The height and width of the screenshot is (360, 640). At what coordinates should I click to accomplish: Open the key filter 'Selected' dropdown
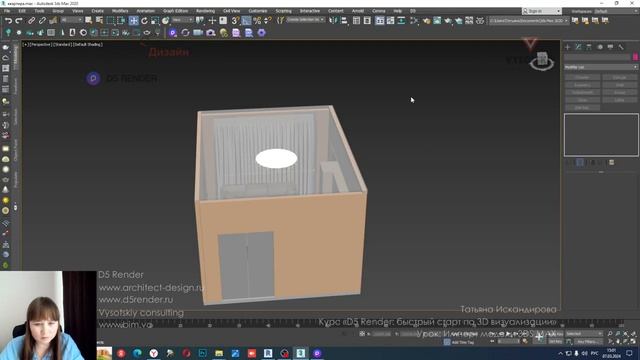click(584, 334)
